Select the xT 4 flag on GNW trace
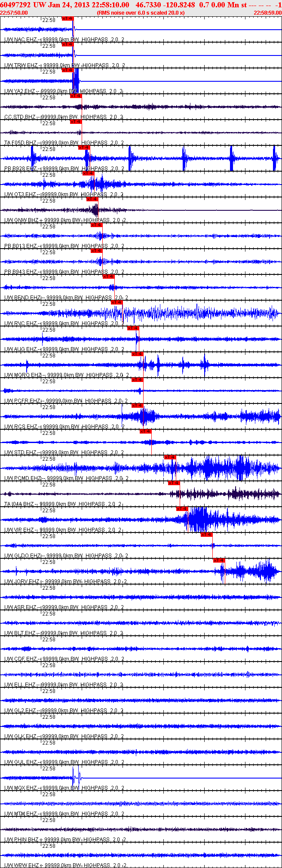This screenshot has height=868, width=282. [x=92, y=199]
